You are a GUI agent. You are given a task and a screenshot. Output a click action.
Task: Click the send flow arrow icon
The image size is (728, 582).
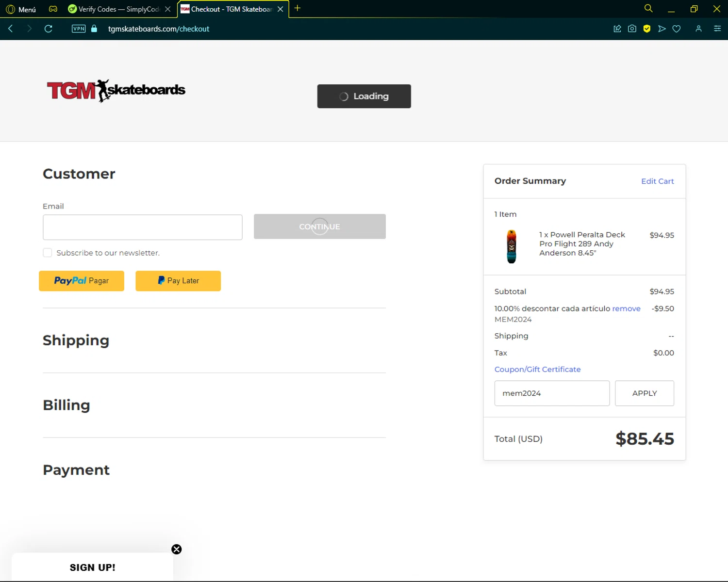click(662, 29)
